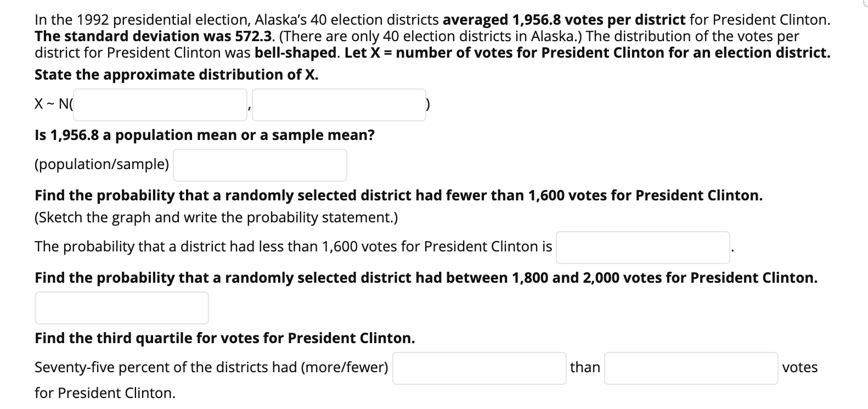Click the votes value field after the word than

(690, 367)
